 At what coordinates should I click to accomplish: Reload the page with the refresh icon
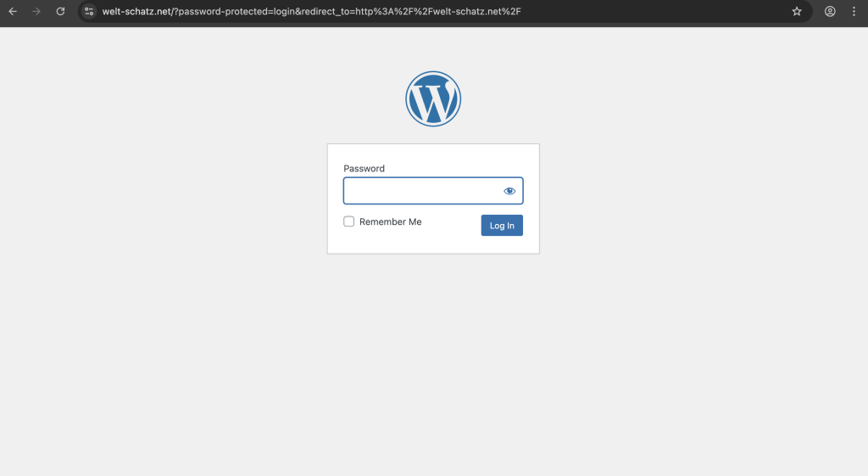pyautogui.click(x=60, y=11)
